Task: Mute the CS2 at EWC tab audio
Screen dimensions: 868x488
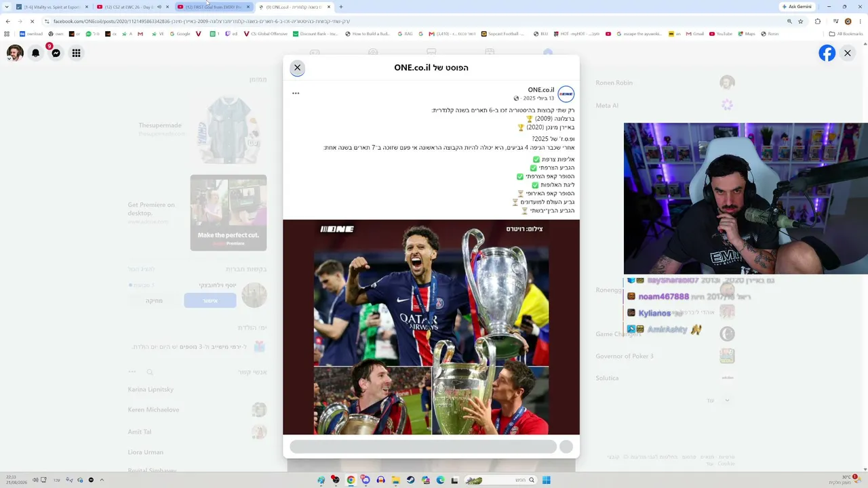Action: [159, 7]
